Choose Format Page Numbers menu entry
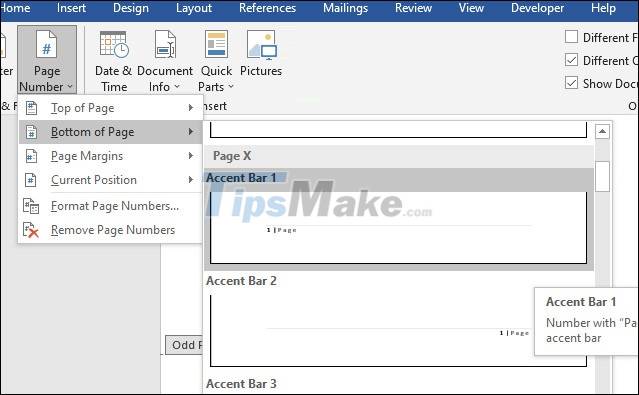Screen dimensions: 639x395 point(110,206)
